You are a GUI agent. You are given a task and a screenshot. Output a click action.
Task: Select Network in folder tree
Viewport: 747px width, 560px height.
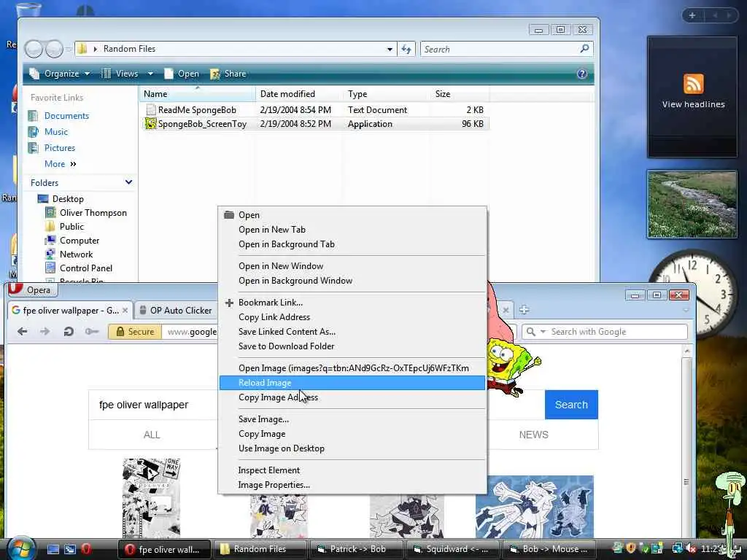point(76,254)
